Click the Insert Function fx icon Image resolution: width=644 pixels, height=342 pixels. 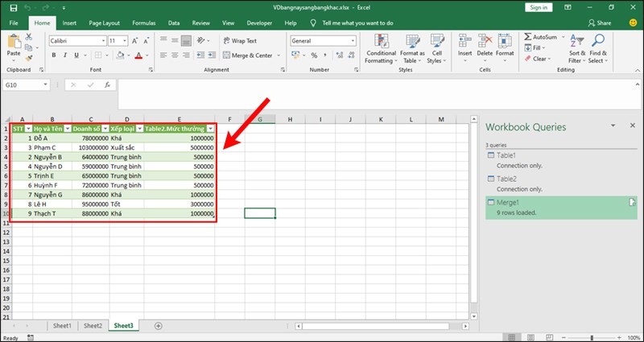click(x=107, y=85)
